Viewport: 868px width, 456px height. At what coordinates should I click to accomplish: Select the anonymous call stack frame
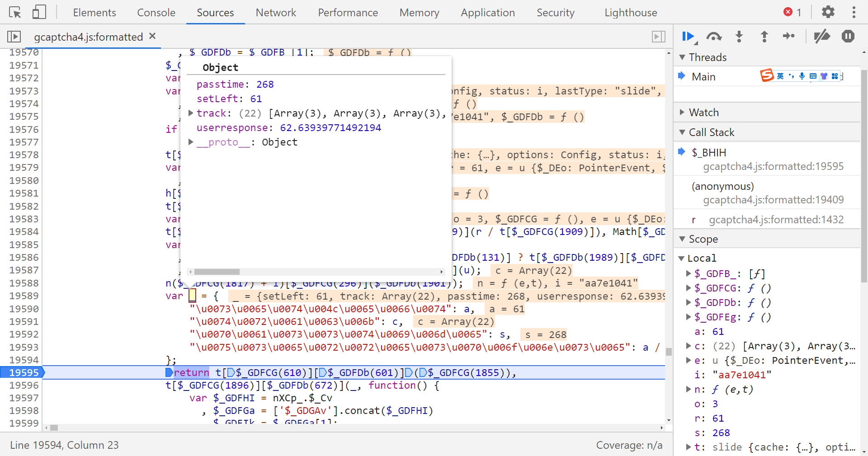pos(767,193)
